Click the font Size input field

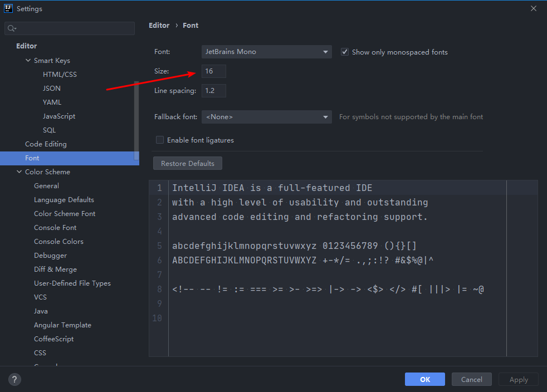pos(214,71)
